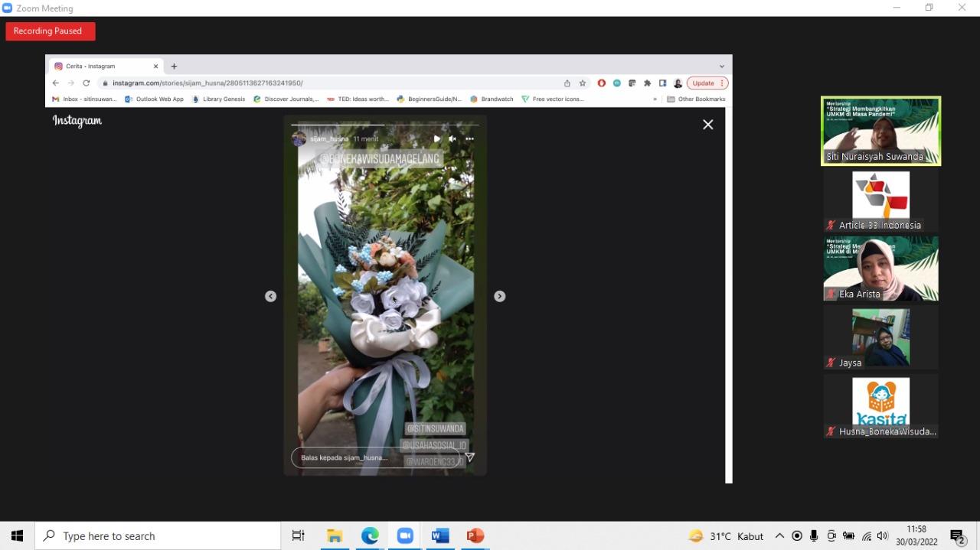Expand the tab search chevron
The height and width of the screenshot is (550, 980).
tap(721, 67)
